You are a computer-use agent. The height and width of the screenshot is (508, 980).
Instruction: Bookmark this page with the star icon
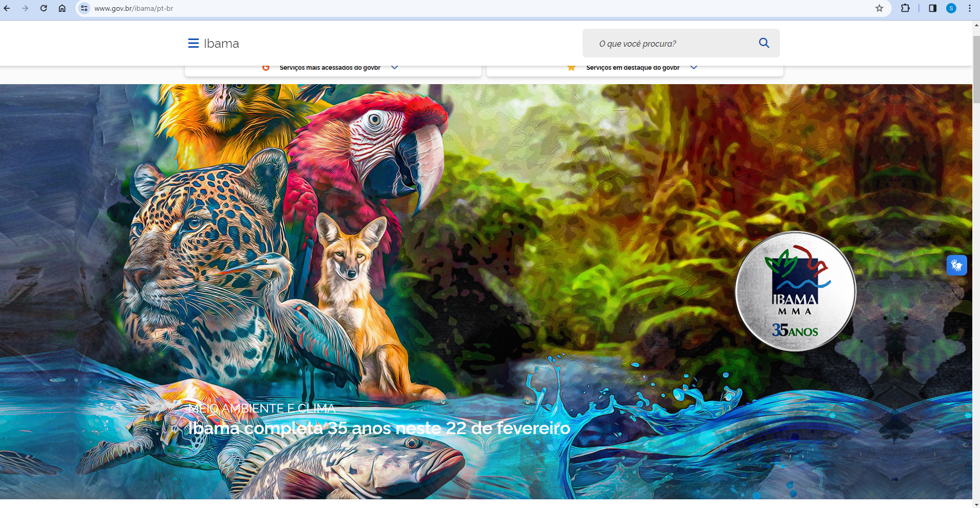879,8
